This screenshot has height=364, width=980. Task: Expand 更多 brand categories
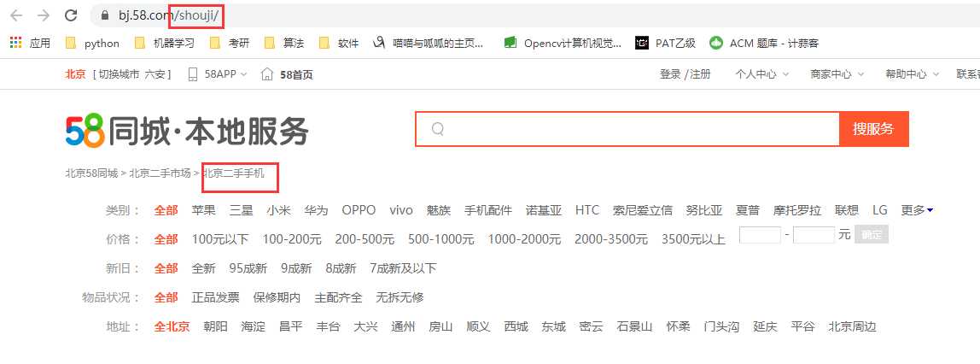[x=917, y=210]
